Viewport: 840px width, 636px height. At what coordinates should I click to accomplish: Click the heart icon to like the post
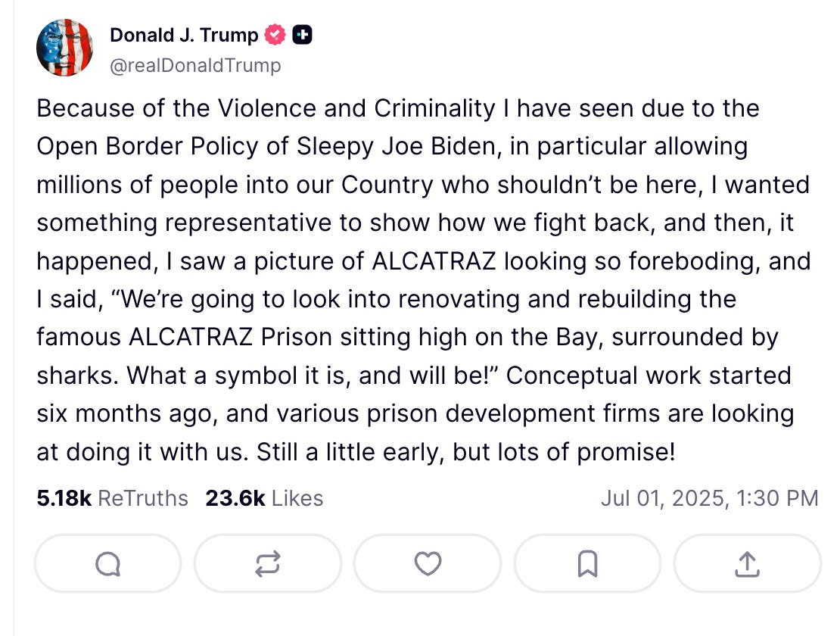(428, 563)
